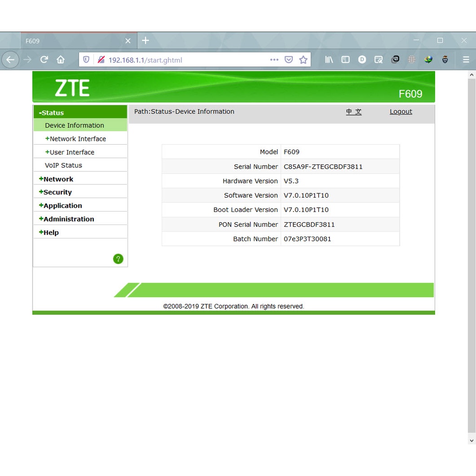Select Device Information menu item
The image size is (476, 476).
pos(74,125)
